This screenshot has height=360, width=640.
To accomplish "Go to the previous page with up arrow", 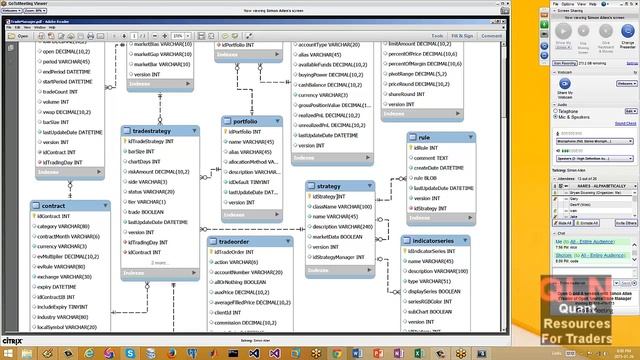I will [x=114, y=36].
